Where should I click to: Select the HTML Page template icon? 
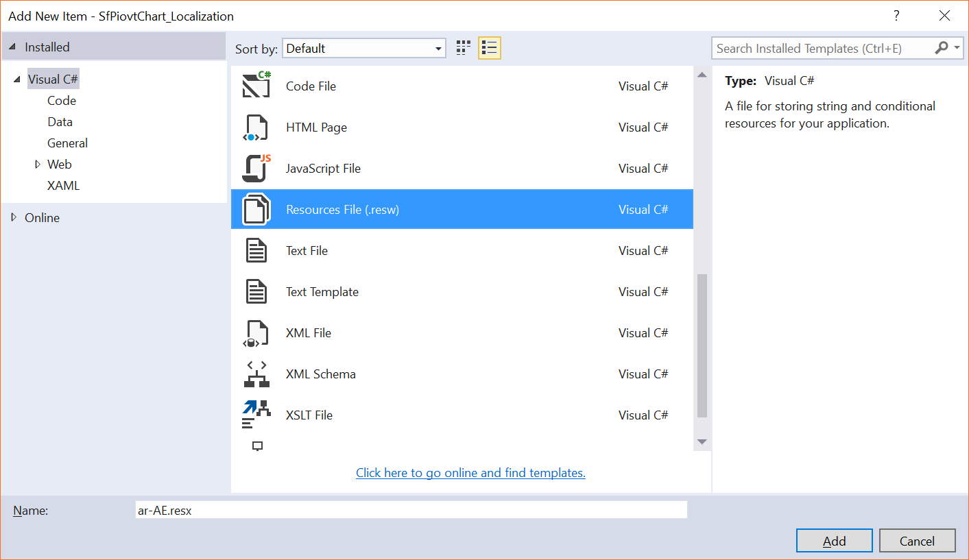pos(256,127)
